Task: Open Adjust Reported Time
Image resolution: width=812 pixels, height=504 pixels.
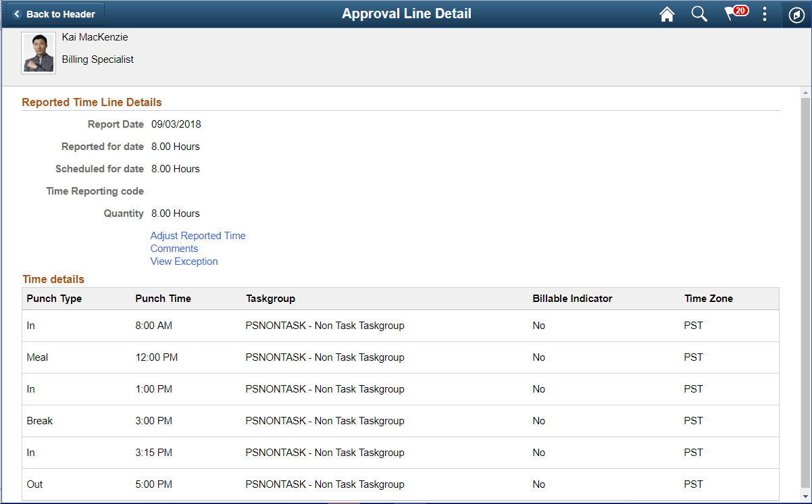Action: [x=197, y=235]
